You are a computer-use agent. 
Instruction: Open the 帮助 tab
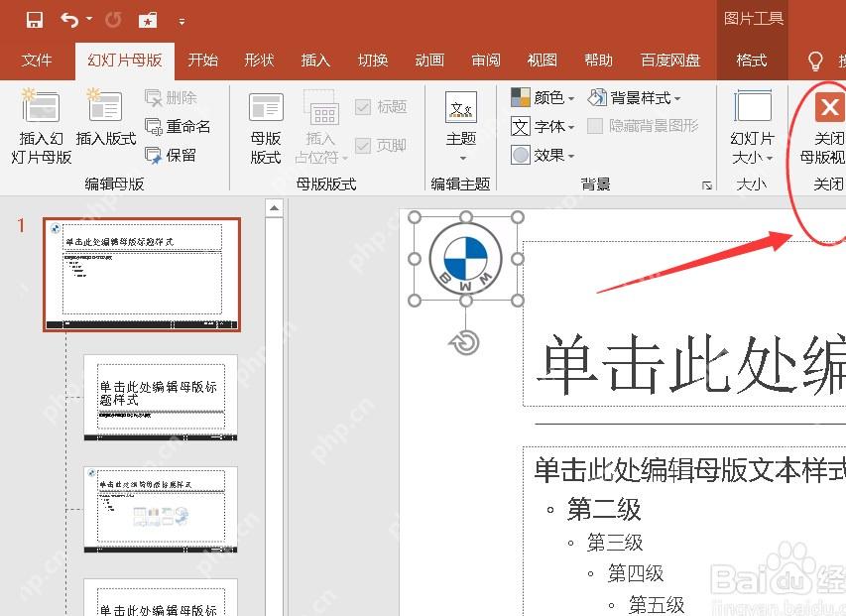(598, 60)
